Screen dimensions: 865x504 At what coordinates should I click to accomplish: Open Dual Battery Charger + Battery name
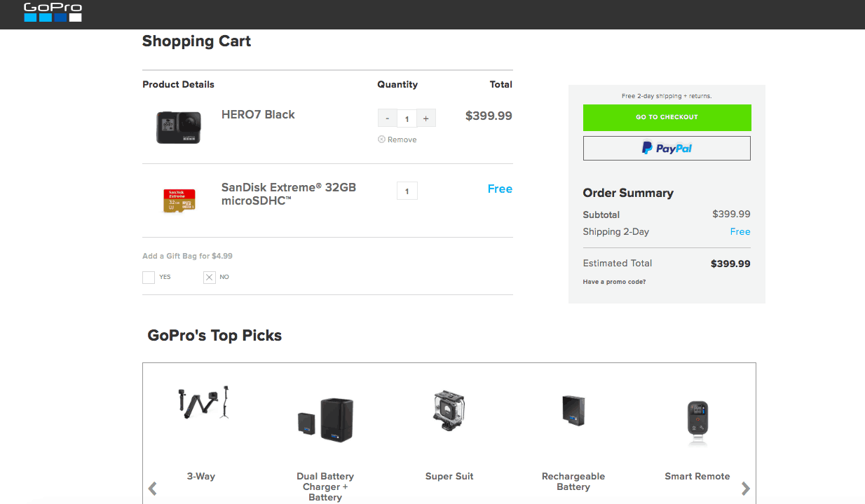pyautogui.click(x=325, y=486)
